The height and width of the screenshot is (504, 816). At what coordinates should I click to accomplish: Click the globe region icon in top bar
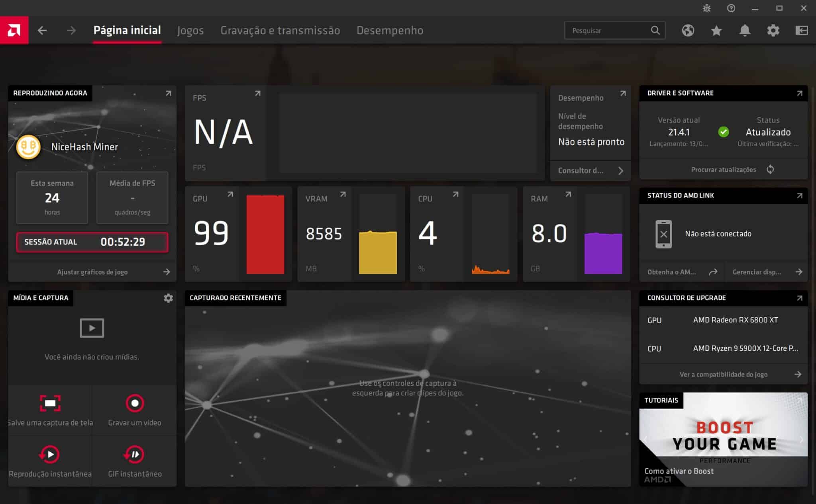[x=689, y=30]
